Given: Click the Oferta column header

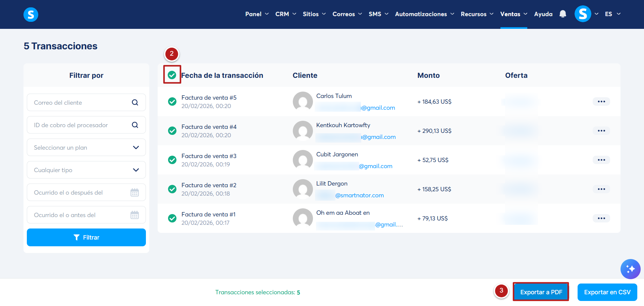Looking at the screenshot, I should click(516, 75).
